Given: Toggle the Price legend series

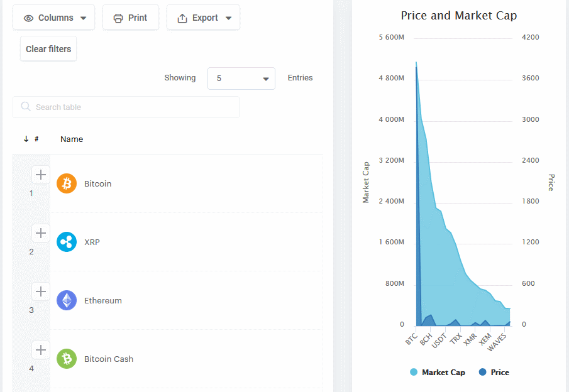Looking at the screenshot, I should (494, 373).
